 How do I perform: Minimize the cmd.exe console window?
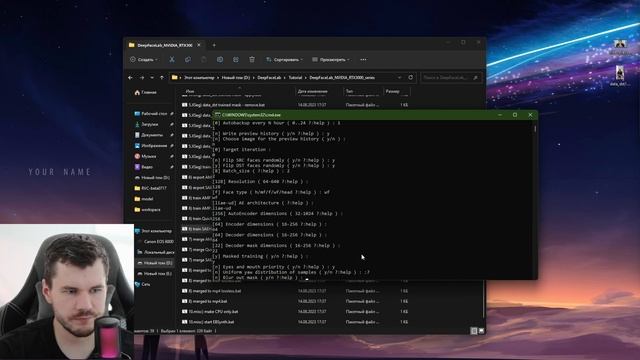point(500,115)
